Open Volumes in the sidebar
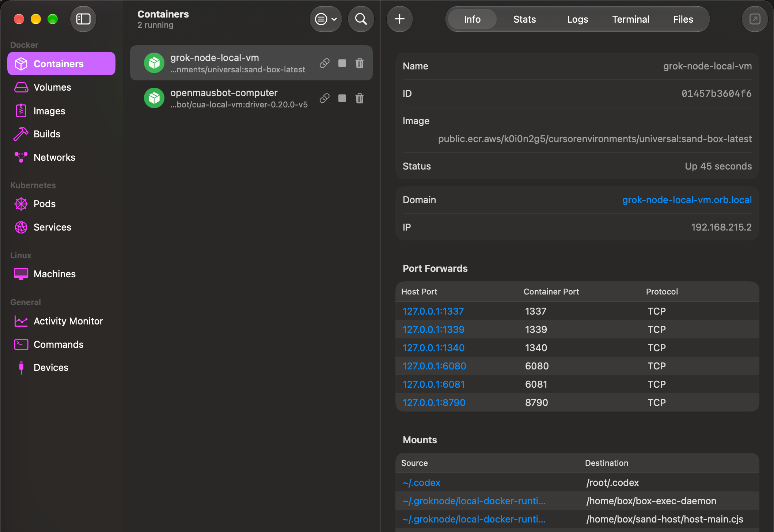This screenshot has height=532, width=774. point(61,87)
